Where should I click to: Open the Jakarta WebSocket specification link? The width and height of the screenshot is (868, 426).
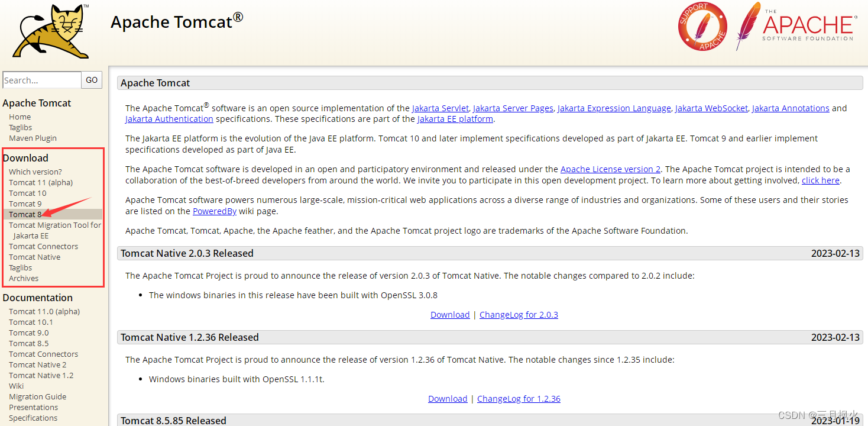711,108
